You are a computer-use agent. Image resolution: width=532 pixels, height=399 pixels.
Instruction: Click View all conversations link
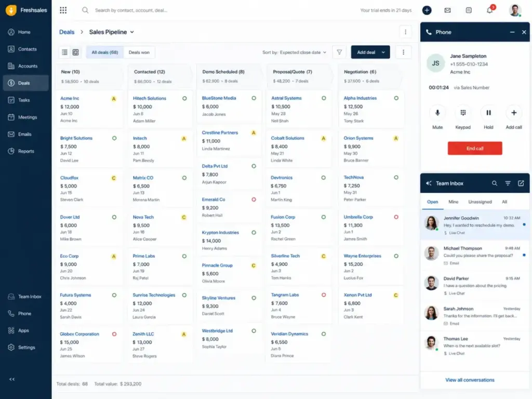tap(470, 380)
